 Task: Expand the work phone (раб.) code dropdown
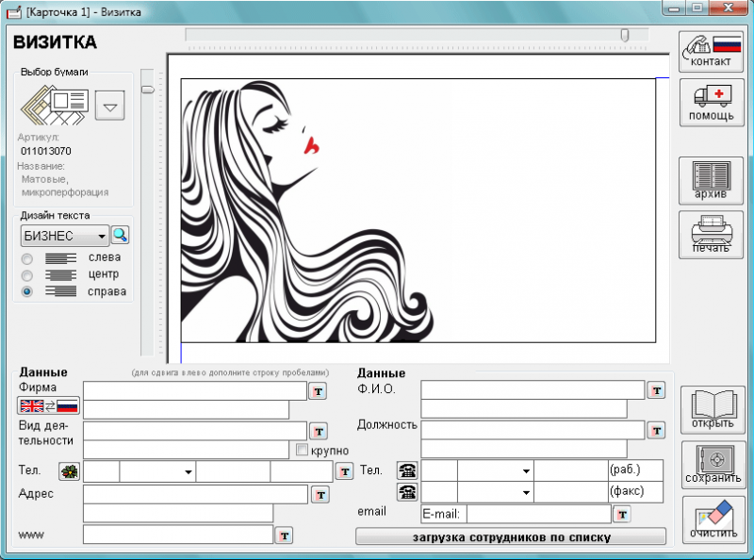526,470
